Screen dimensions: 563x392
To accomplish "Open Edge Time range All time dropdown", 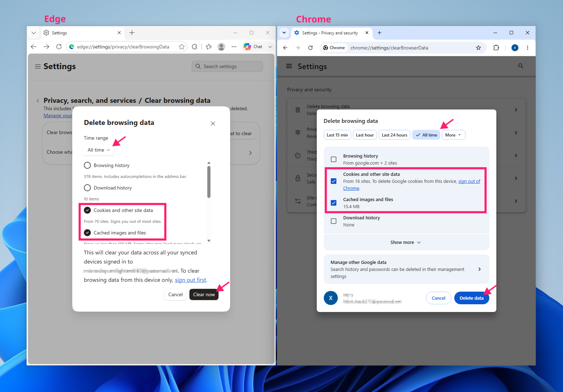I will point(99,150).
